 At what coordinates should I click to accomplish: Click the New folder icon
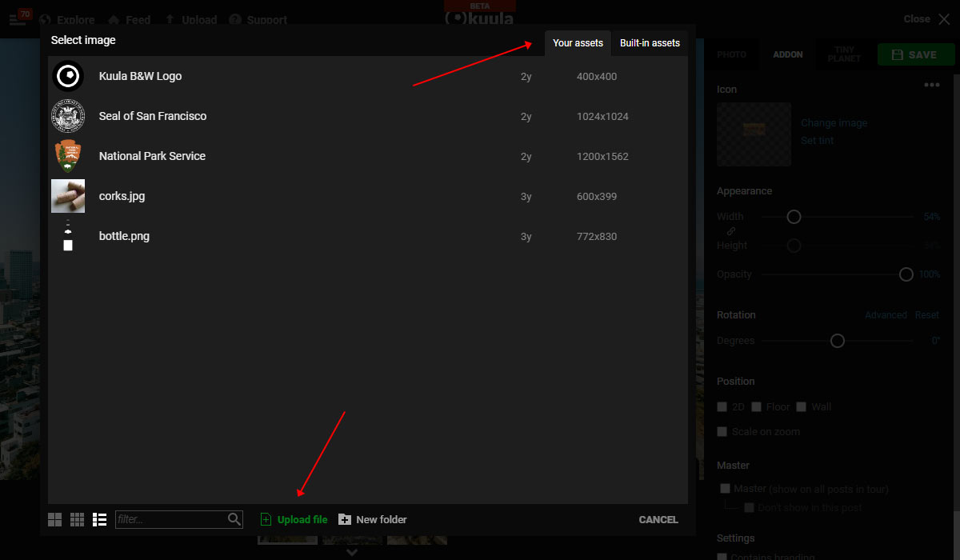[x=345, y=520]
